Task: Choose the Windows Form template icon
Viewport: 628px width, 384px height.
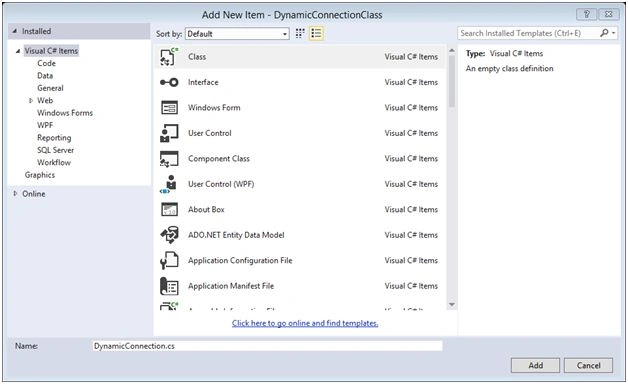Action: 169,108
